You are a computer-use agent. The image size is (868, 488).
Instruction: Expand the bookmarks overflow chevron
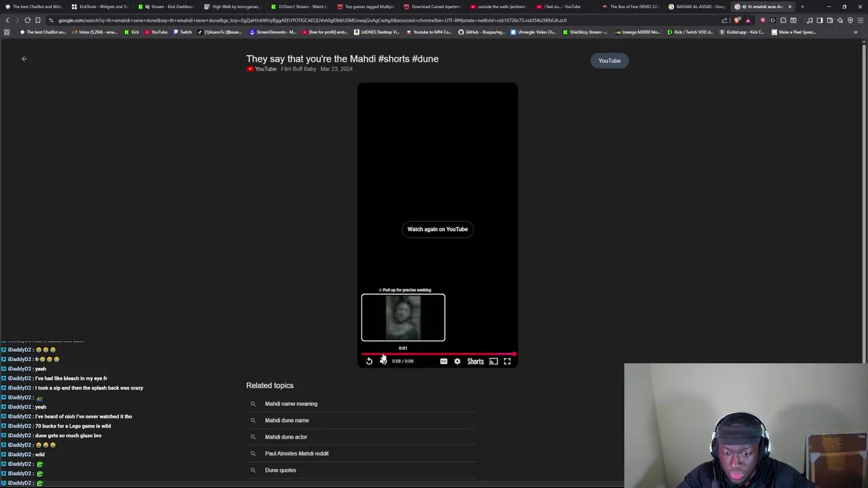tap(855, 32)
